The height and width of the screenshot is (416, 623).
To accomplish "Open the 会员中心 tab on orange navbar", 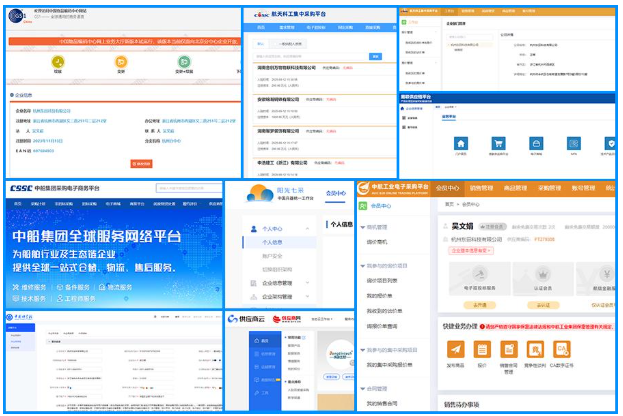I will coord(448,187).
